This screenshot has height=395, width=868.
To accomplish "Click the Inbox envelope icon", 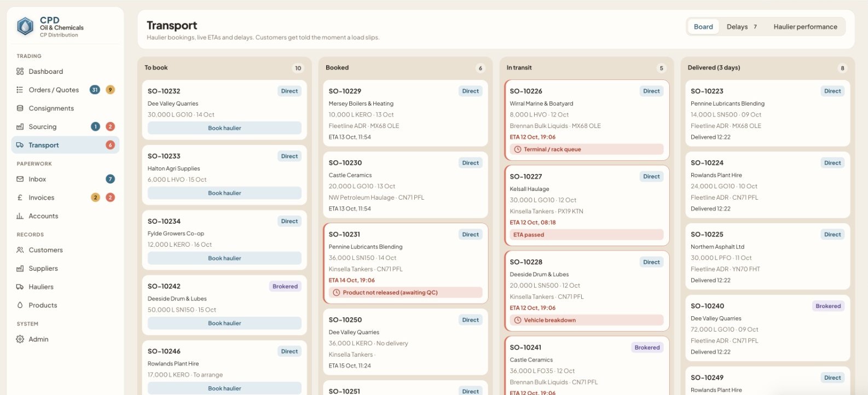I will click(20, 179).
